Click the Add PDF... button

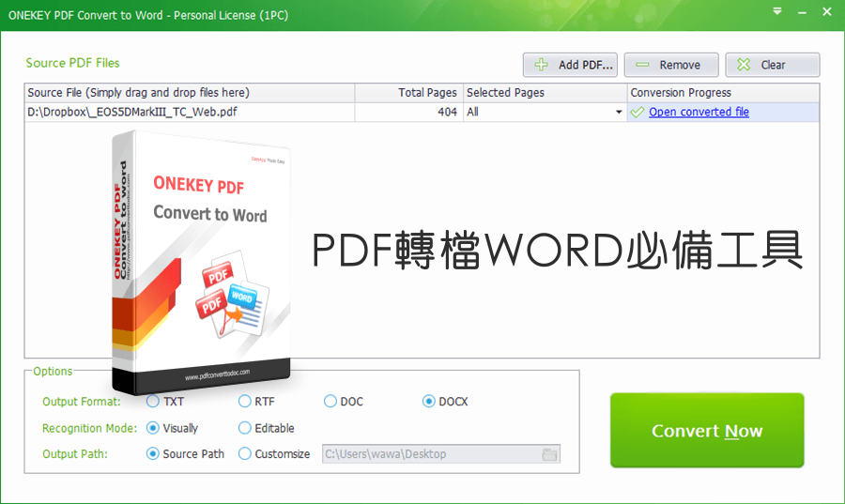570,65
